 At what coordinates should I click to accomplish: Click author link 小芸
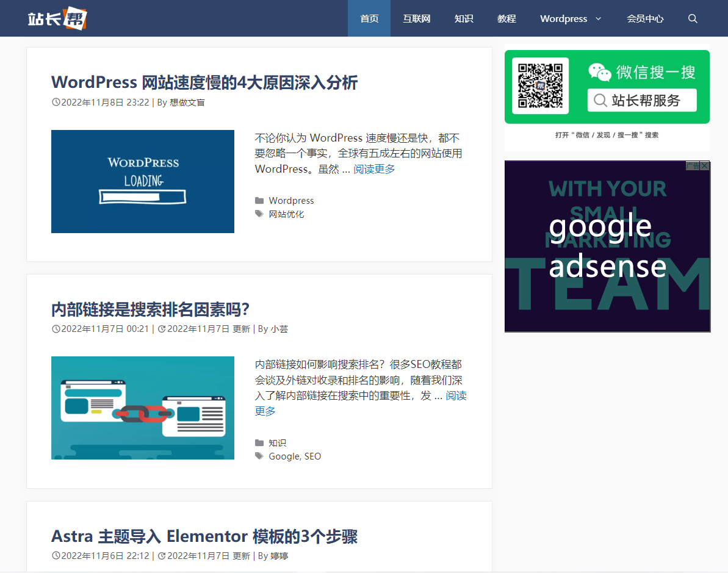(279, 330)
